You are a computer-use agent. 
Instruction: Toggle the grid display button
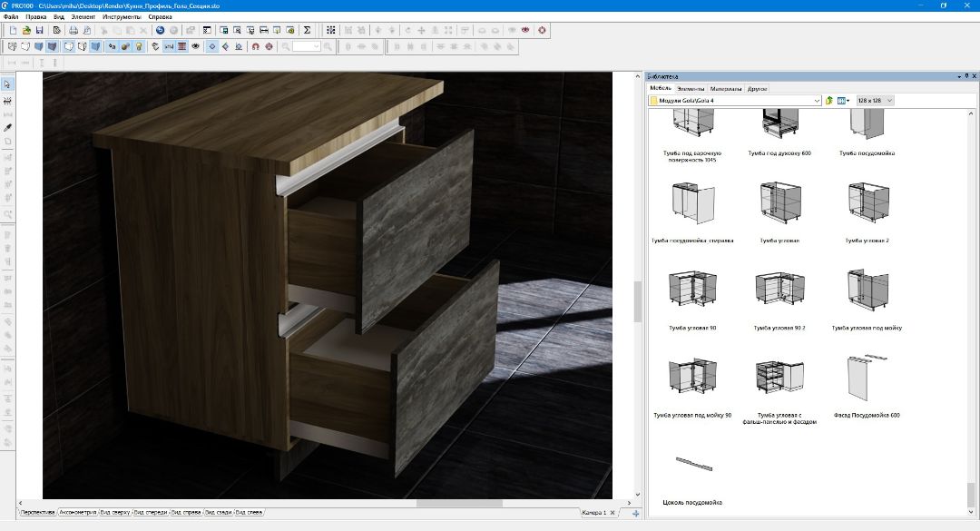pyautogui.click(x=182, y=46)
